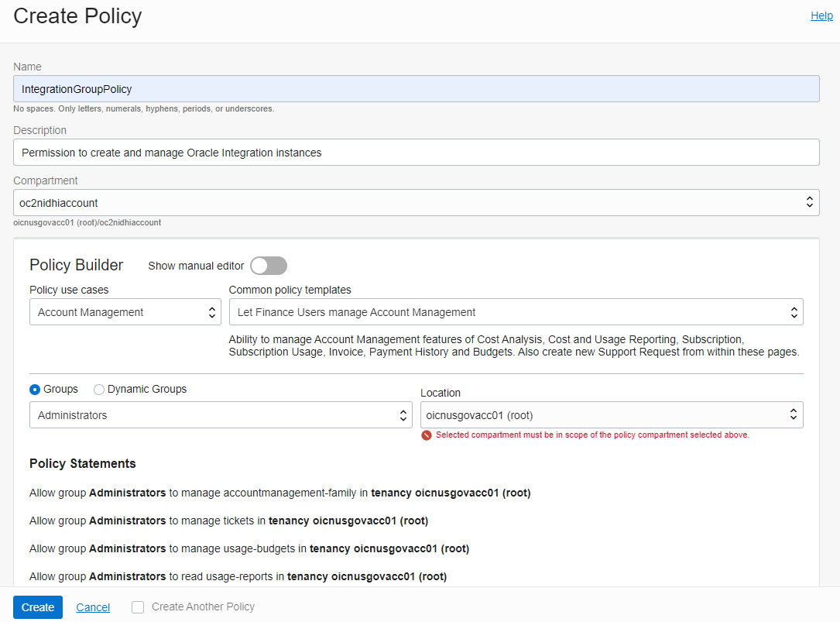Click the Location dropdown stepper icon
Image resolution: width=840 pixels, height=622 pixels.
[x=793, y=414]
